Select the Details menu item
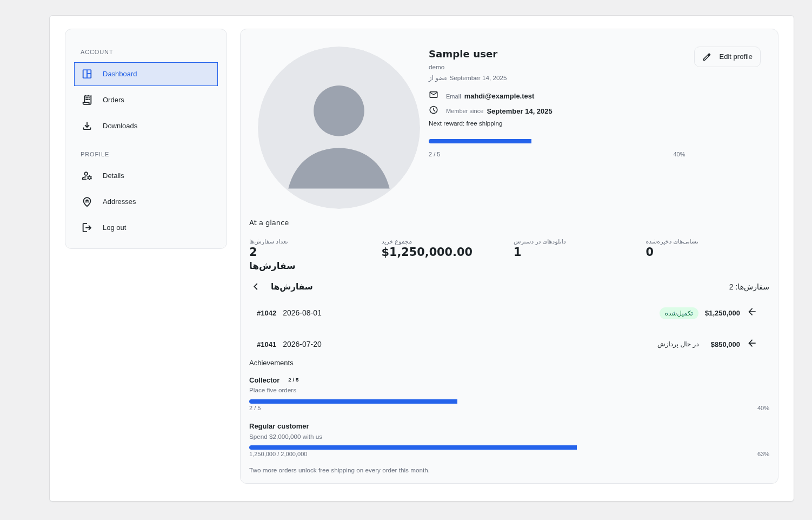This screenshot has height=520, width=812. tap(146, 176)
